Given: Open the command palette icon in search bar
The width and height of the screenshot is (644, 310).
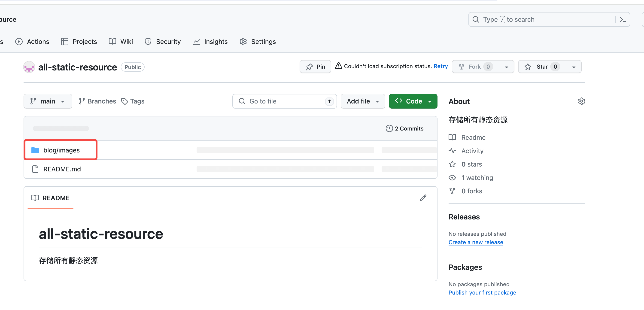Looking at the screenshot, I should [623, 19].
